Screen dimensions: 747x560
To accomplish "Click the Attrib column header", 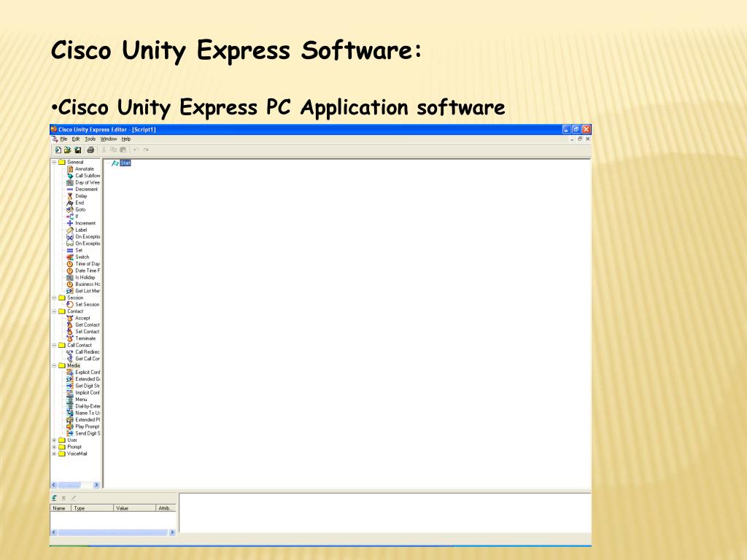I will point(166,508).
